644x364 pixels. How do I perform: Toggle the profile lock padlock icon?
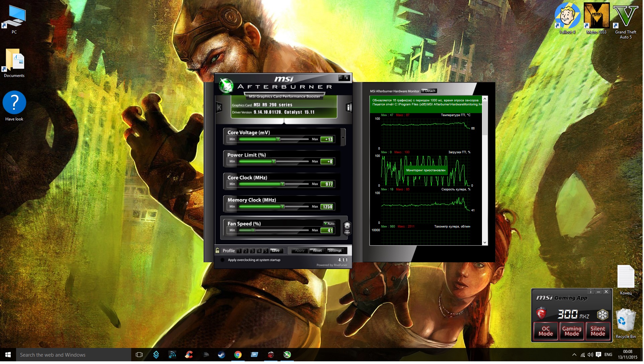pos(218,251)
